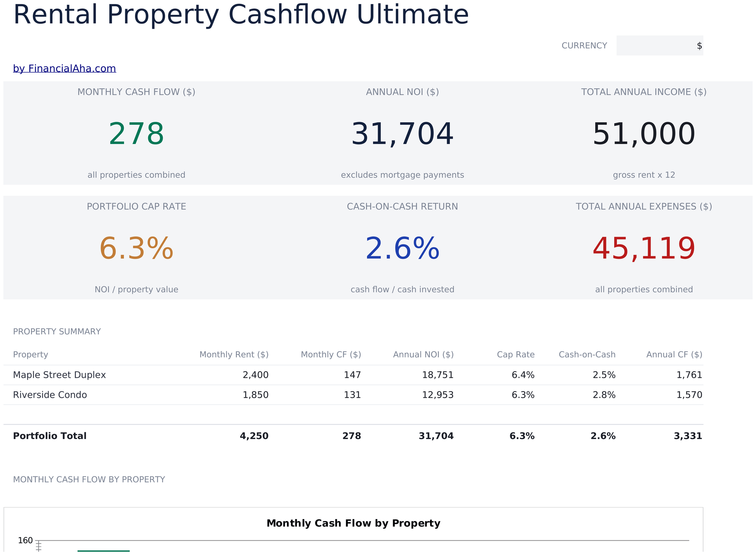Click the CASH-ON-CASH RETURN heading
Screen dimensions: 756x555
pos(402,207)
